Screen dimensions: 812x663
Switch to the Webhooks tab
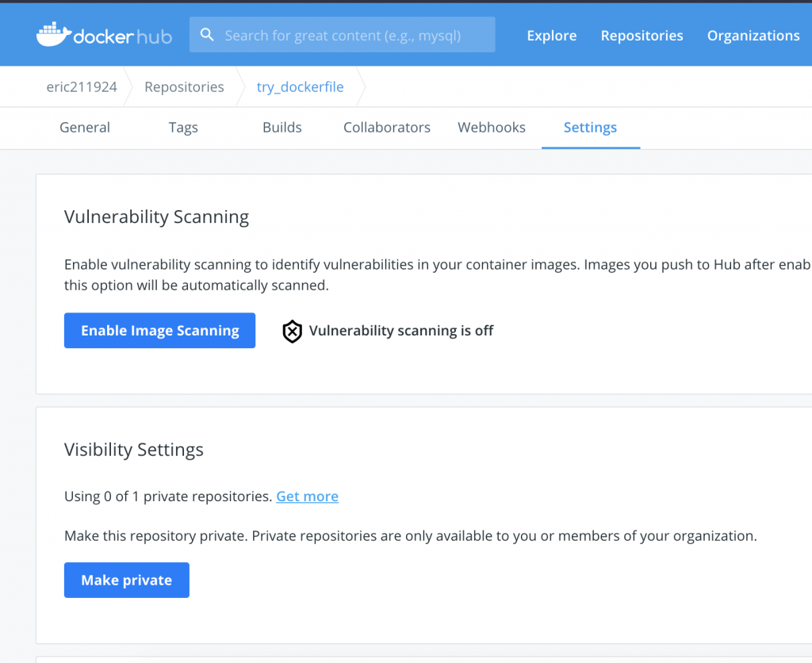(x=492, y=128)
